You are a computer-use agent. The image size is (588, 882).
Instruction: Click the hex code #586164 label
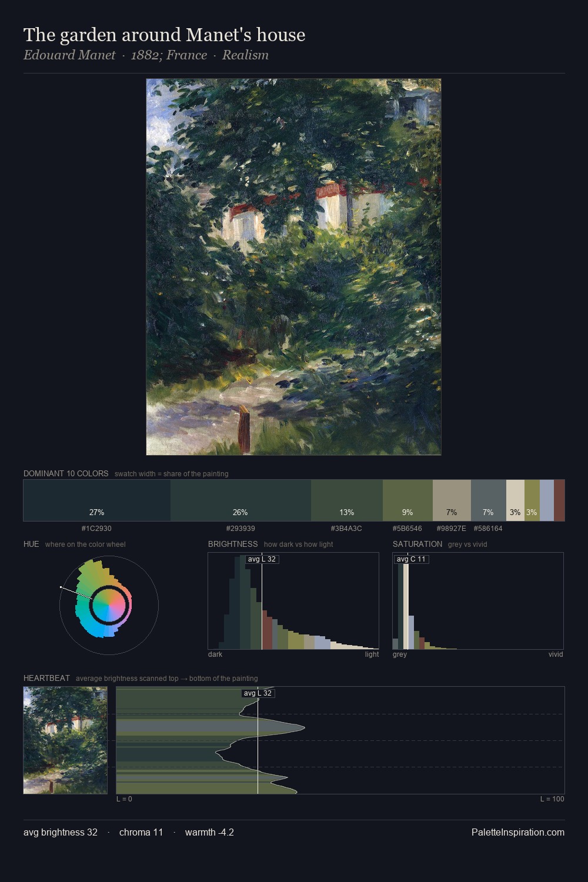coord(488,529)
